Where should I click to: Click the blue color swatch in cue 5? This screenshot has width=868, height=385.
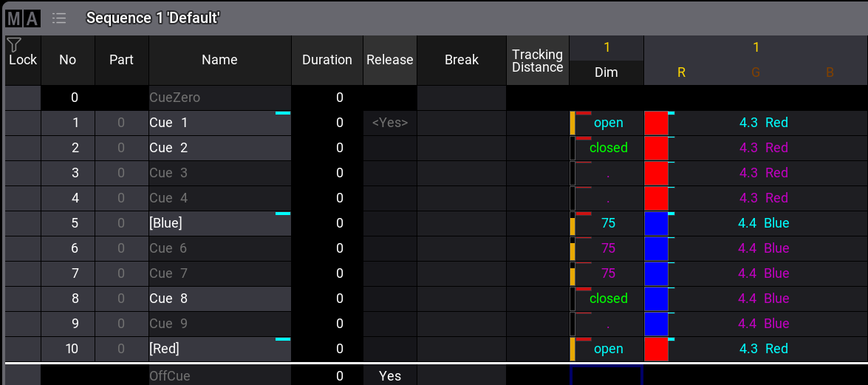656,223
